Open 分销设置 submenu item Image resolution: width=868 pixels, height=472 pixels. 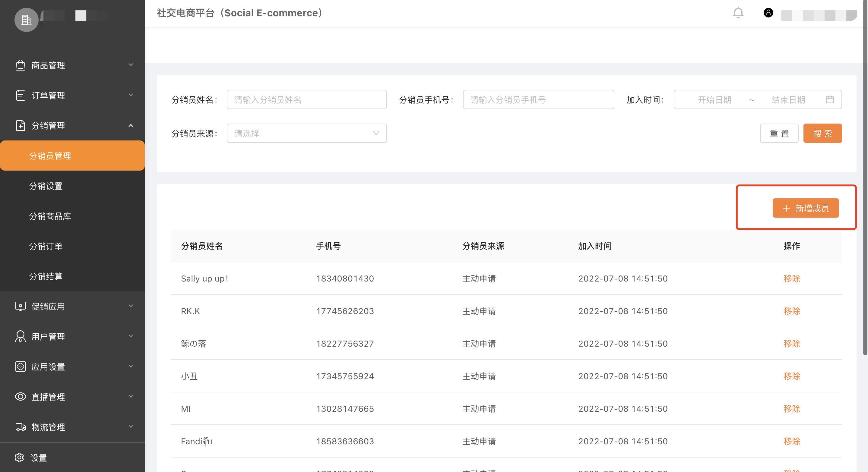72,186
